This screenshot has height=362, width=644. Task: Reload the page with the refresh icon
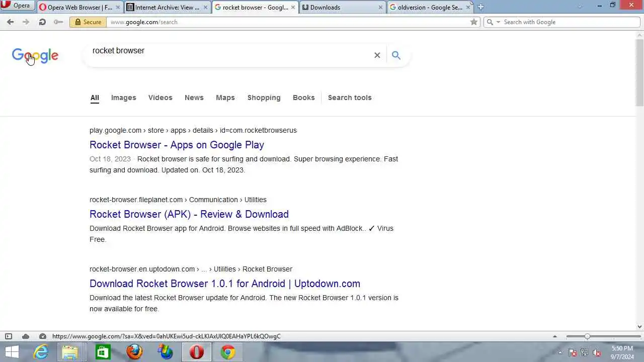[42, 22]
